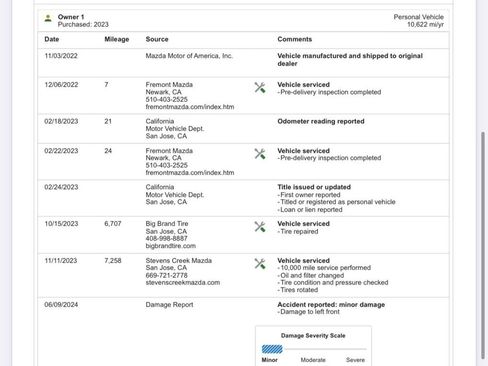This screenshot has width=488, height=366.
Task: Open bigbrandtire.com website link
Action: [x=171, y=246]
